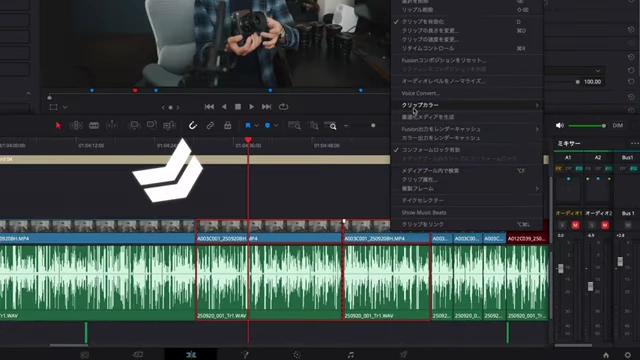Stop playback in the viewer

238,107
